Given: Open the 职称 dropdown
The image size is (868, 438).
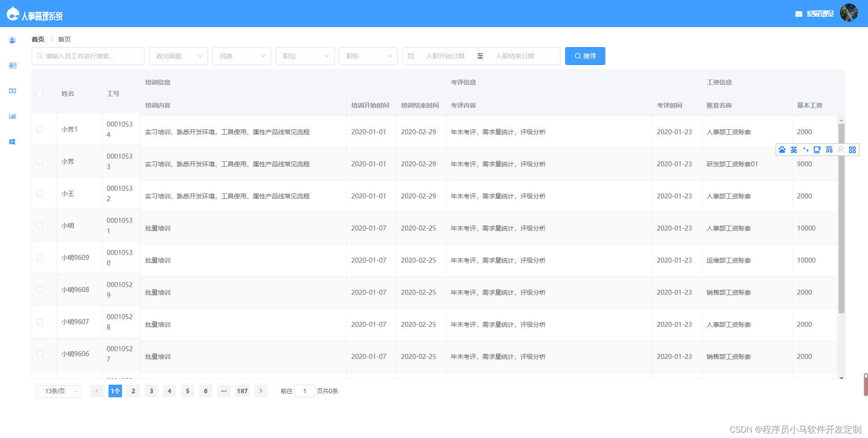Looking at the screenshot, I should [368, 56].
